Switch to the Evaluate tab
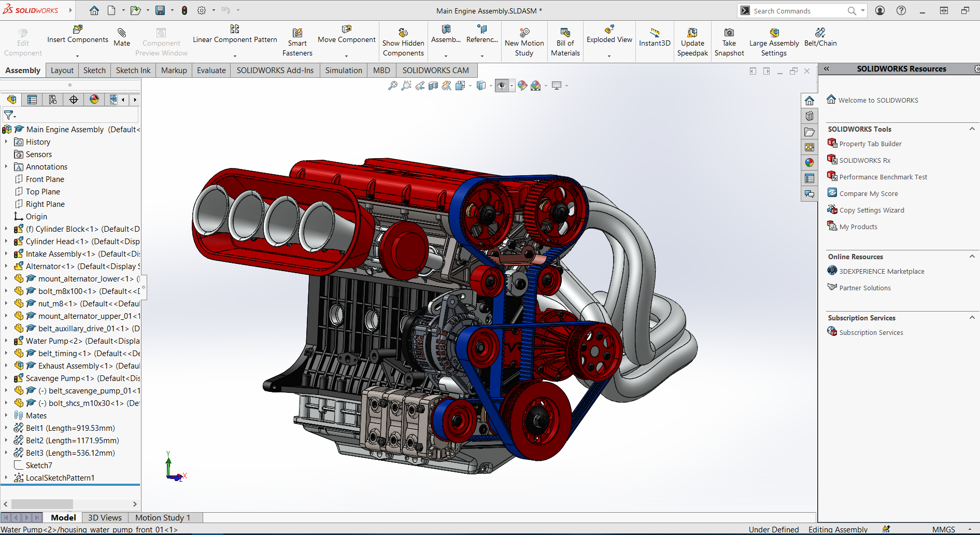 tap(211, 71)
